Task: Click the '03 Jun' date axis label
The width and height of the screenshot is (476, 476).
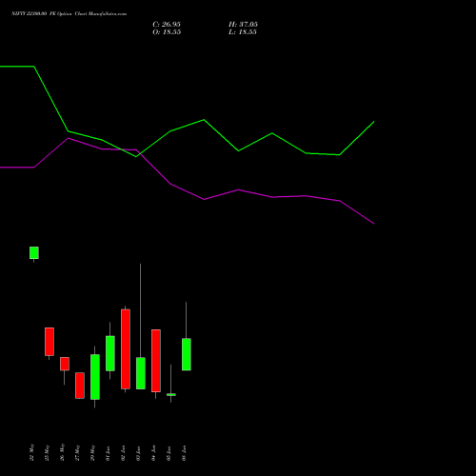Action: (138, 453)
